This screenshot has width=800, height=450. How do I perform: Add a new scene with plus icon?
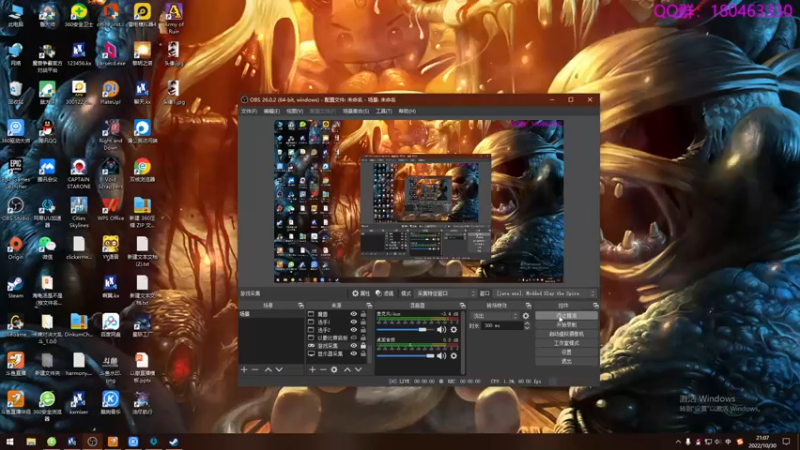tap(244, 369)
